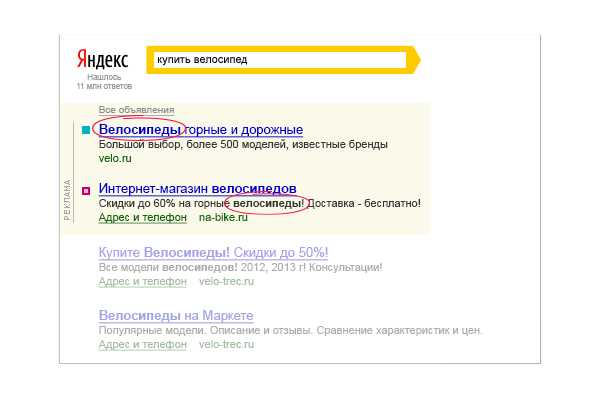Click text 'Популярные модели. Описание и отзывы.'
The width and height of the screenshot is (600, 400).
[x=206, y=330]
